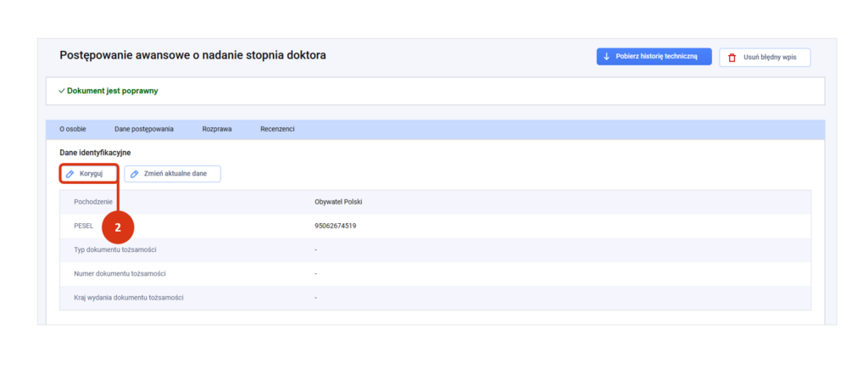The width and height of the screenshot is (868, 375).
Task: Click the Obywatel Polski value
Action: click(x=339, y=202)
